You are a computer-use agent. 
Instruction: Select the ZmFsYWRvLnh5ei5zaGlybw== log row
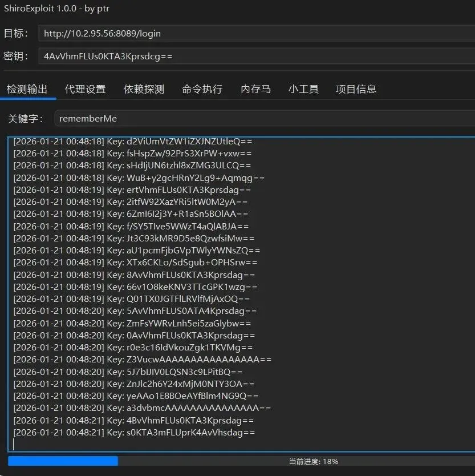tap(132, 323)
